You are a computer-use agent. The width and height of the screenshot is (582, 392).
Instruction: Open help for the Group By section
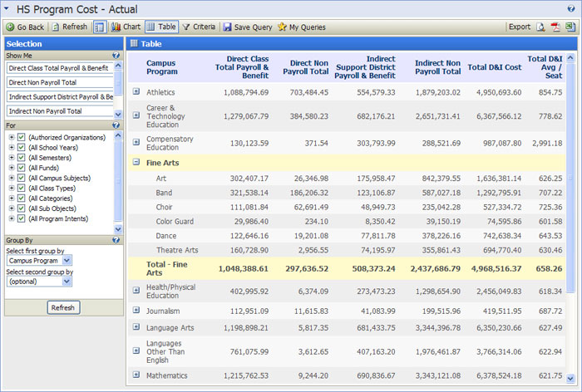(x=116, y=240)
